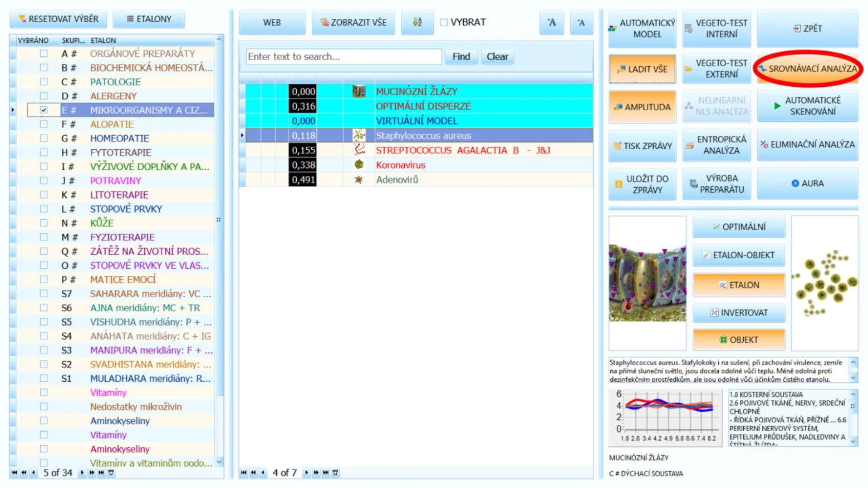
Task: Open Srovnávací analýza
Action: tap(808, 69)
